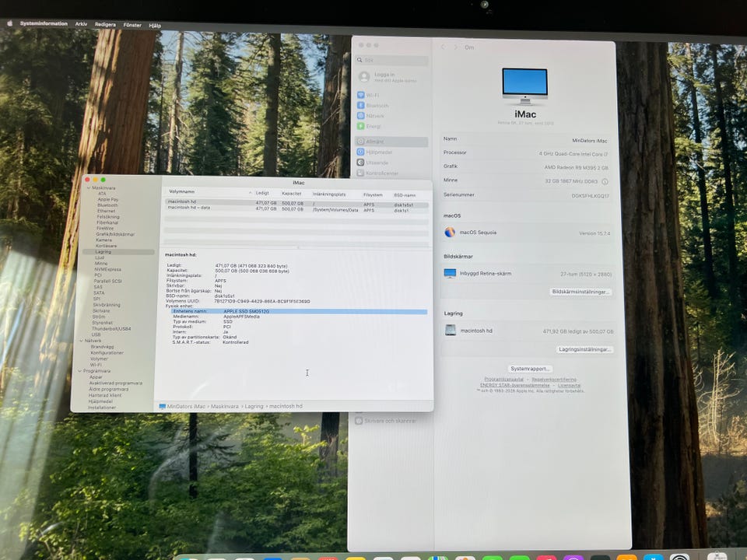Select Thunderbolt/USB4 in hardware list
This screenshot has height=560, width=747.
point(111,328)
